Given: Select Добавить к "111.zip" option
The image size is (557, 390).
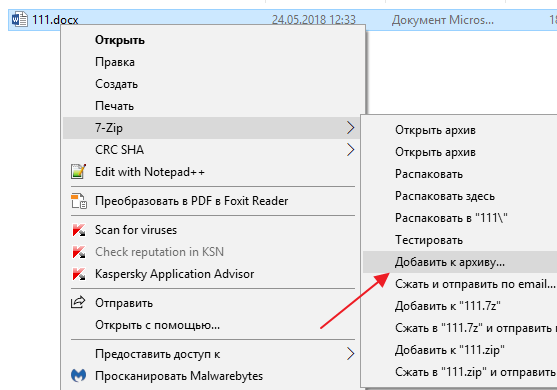Looking at the screenshot, I should tap(449, 350).
